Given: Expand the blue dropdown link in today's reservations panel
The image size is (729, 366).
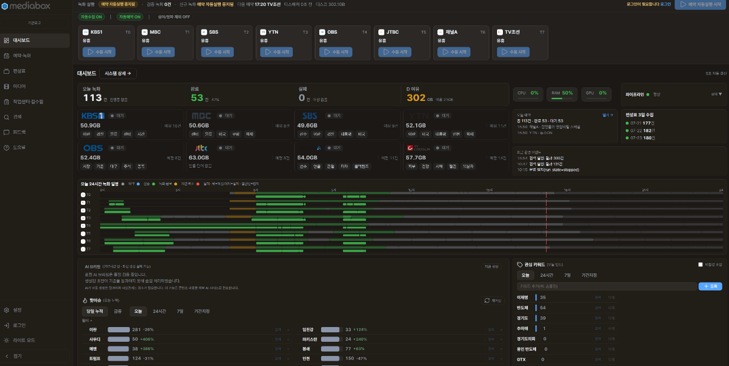Looking at the screenshot, I should 608,115.
